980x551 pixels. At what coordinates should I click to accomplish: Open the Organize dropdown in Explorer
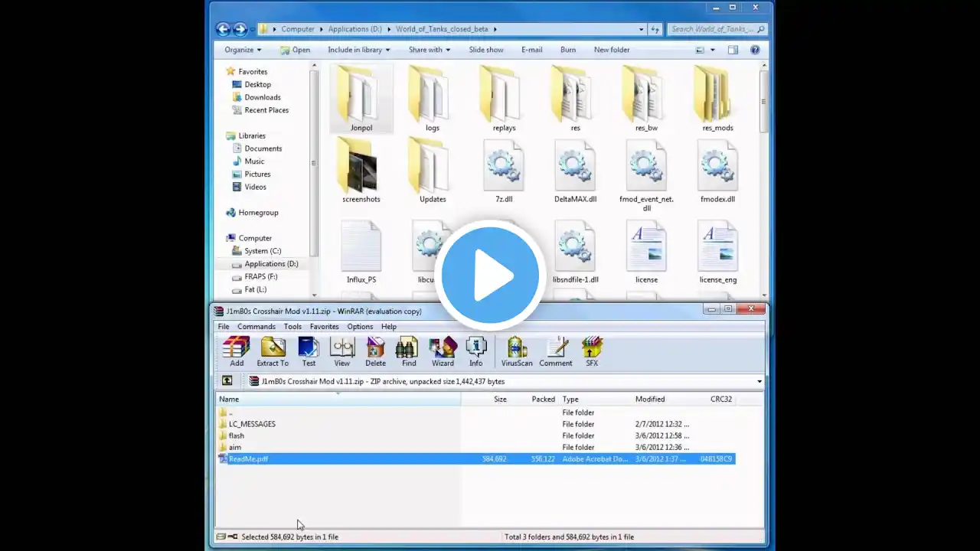click(242, 50)
